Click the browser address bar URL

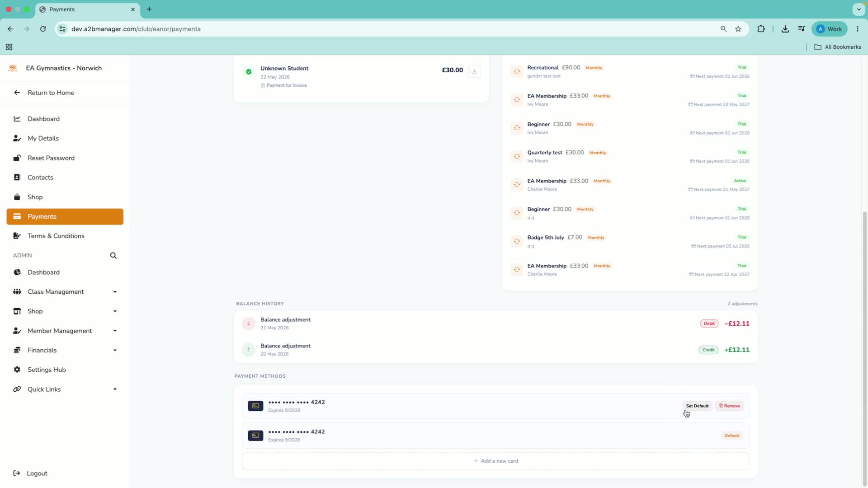[136, 29]
